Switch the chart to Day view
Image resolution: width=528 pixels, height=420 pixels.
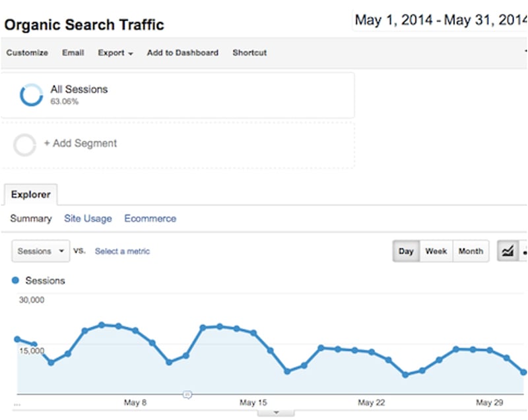coord(406,251)
